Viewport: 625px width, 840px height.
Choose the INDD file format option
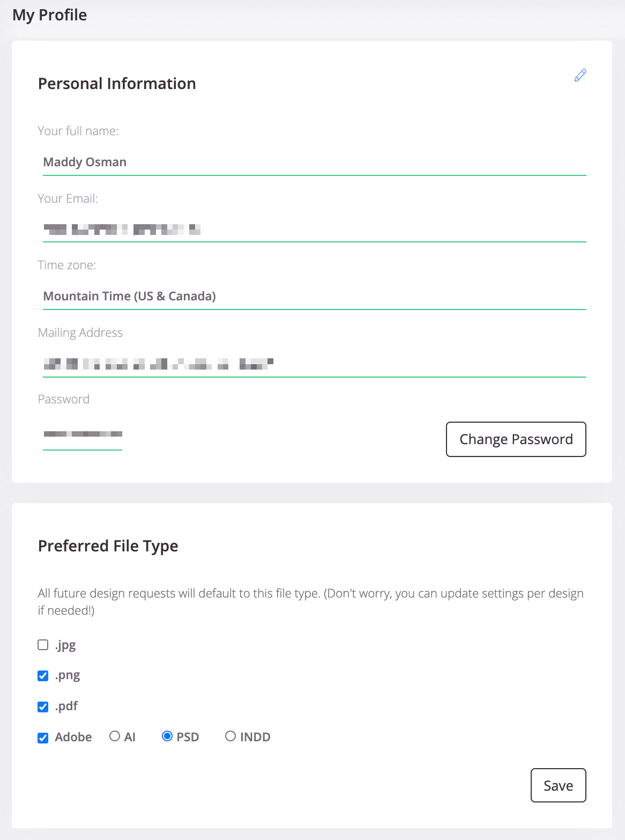coord(230,736)
